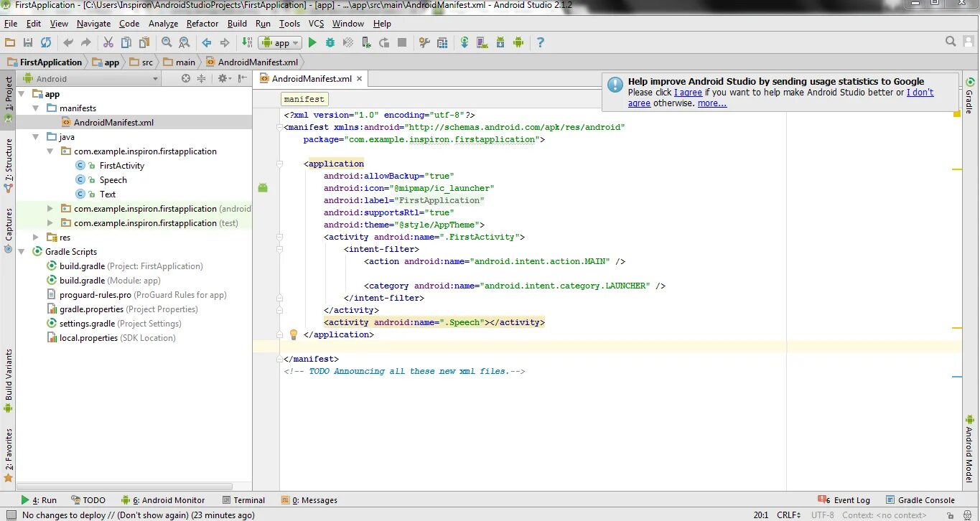Screen dimensions: 980x521
Task: Navigate Forward with the right arrow icon
Action: (225, 42)
